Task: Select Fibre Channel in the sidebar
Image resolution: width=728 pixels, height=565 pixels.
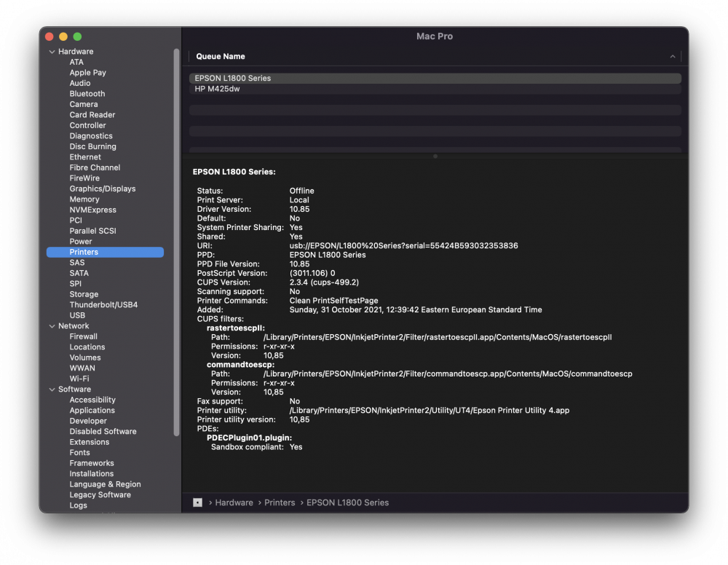Action: click(x=95, y=167)
